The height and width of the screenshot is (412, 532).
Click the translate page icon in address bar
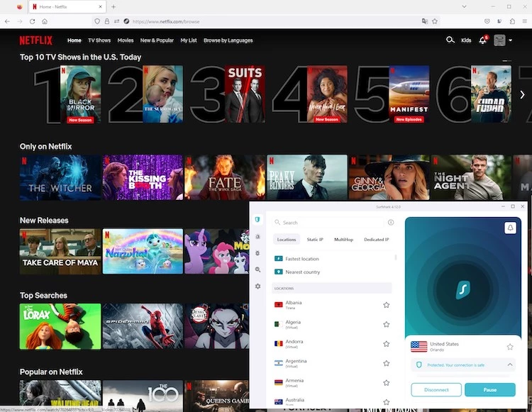pyautogui.click(x=424, y=21)
